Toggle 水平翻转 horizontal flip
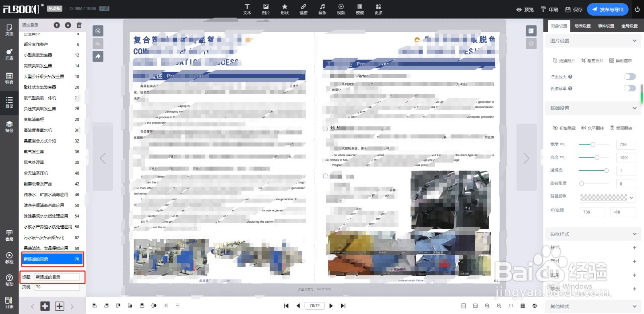Screen dimensions: 644x314 click(592, 128)
